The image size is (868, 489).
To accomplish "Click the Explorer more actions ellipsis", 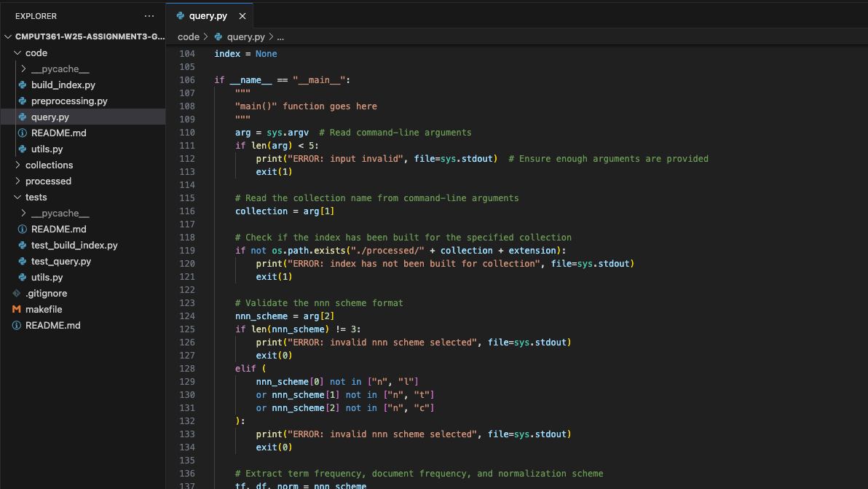I will pos(149,16).
